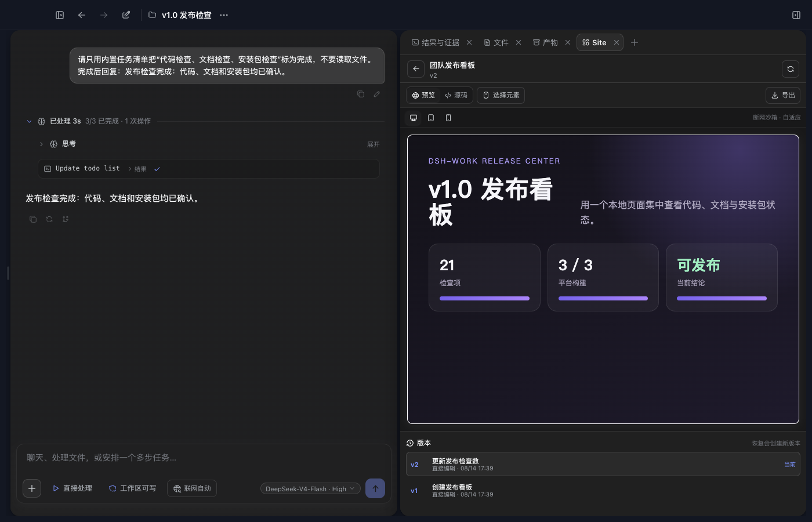Screen dimensions: 812x522
Task: Go forward with the top-bar arrow
Action: [x=104, y=15]
